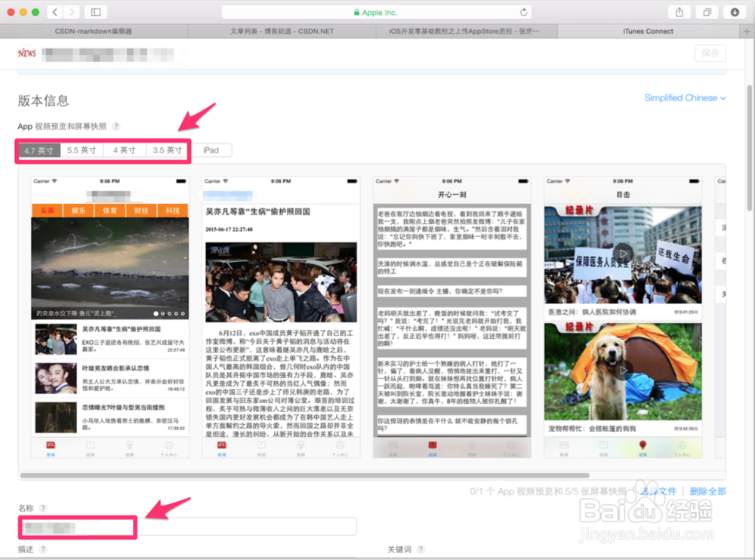Click the 保存 save button
The width and height of the screenshot is (755, 560).
(x=710, y=54)
